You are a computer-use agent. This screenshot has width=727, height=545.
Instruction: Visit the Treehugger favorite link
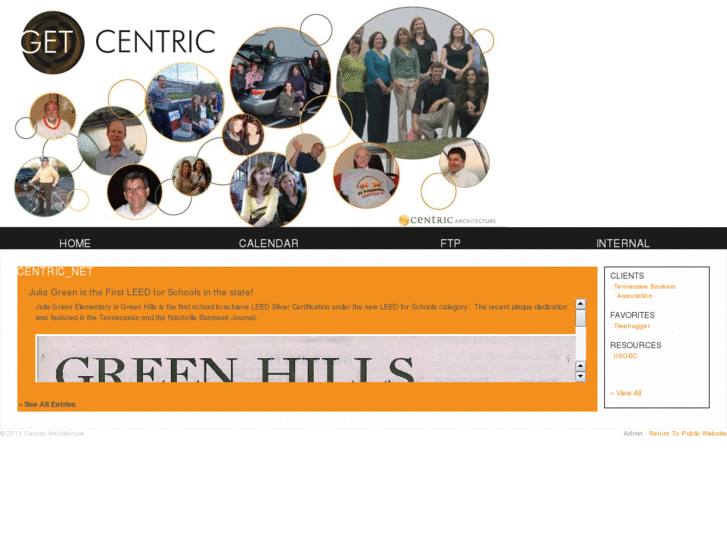[631, 326]
